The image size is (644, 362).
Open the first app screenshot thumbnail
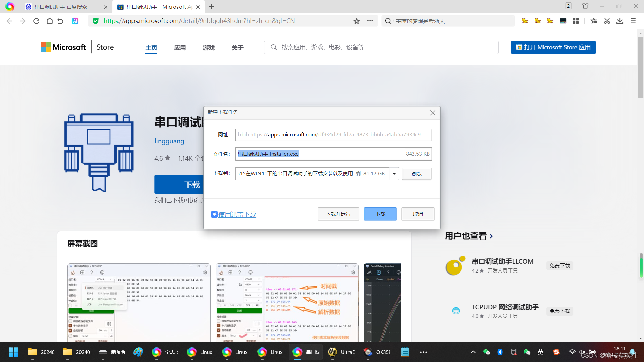click(x=139, y=303)
